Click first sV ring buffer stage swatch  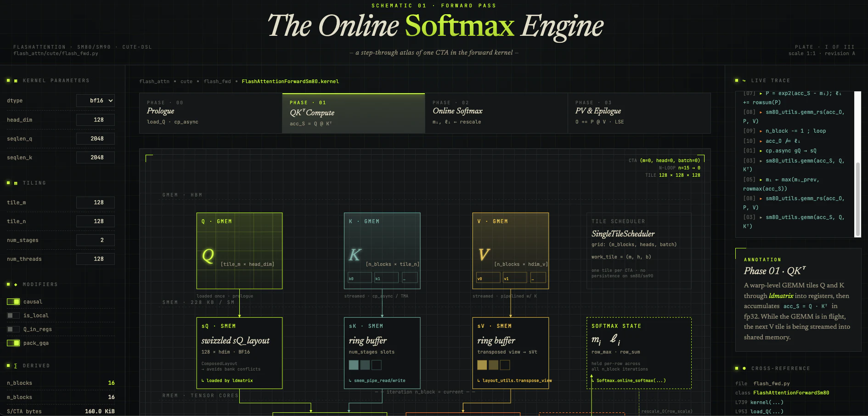(x=482, y=365)
